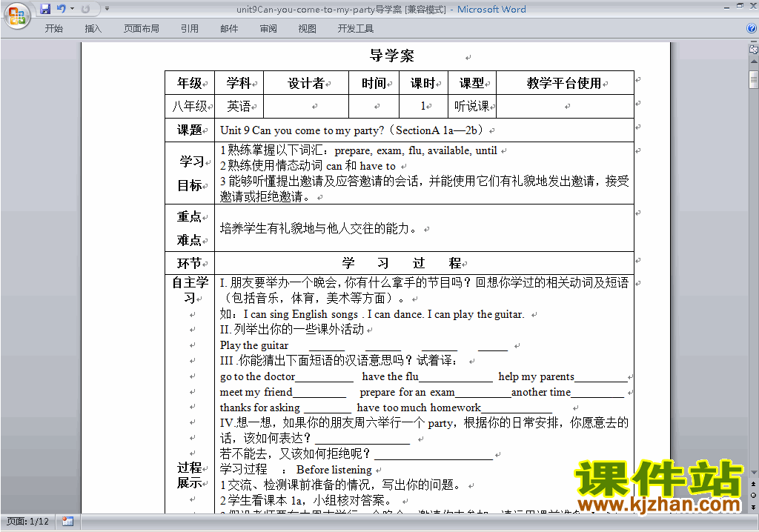Click the 时间 header cell
This screenshot has width=759, height=532.
point(374,83)
